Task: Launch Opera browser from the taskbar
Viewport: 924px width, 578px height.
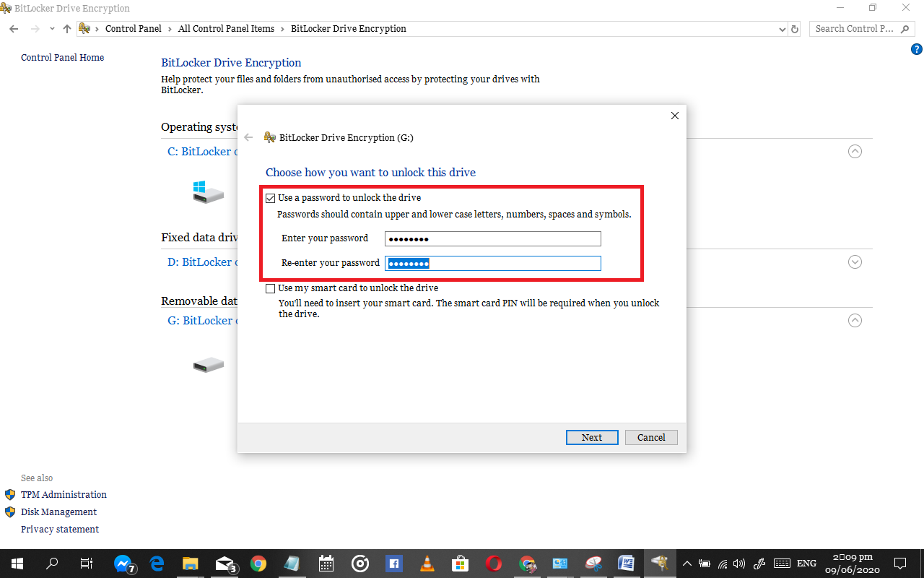Action: 494,564
